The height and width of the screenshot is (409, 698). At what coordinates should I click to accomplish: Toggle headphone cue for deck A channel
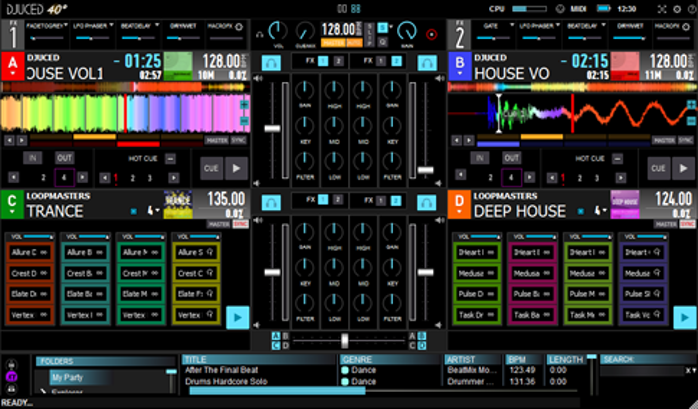(271, 63)
